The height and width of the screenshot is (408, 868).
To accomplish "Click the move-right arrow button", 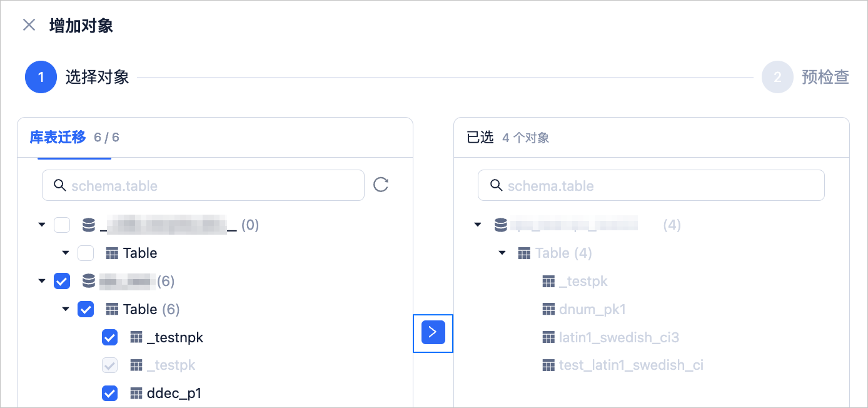I will pos(433,332).
